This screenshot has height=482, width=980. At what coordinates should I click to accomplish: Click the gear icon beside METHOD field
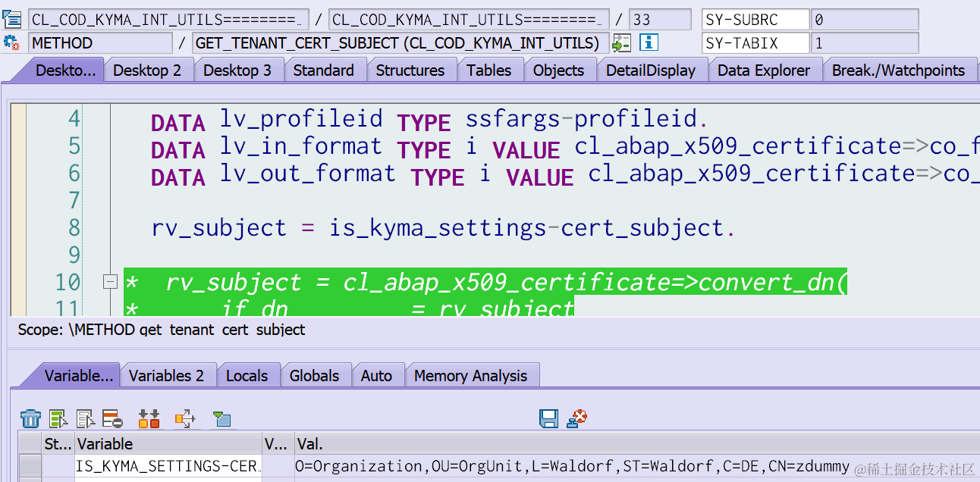(11, 42)
